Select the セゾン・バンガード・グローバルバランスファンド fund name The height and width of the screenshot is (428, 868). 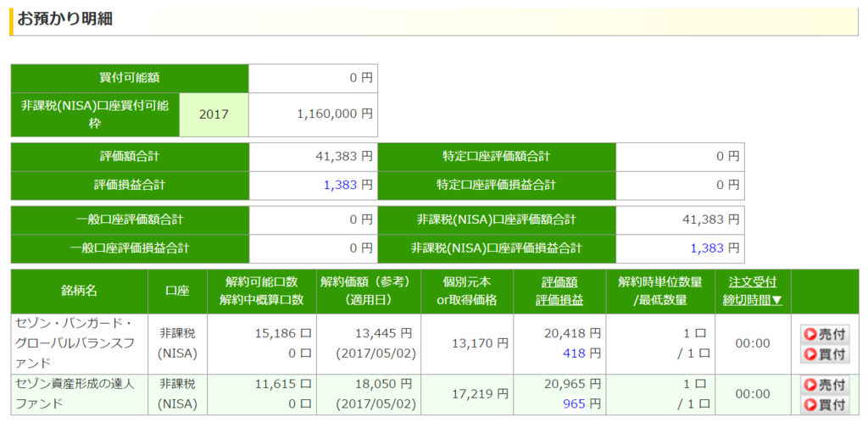coord(75,342)
